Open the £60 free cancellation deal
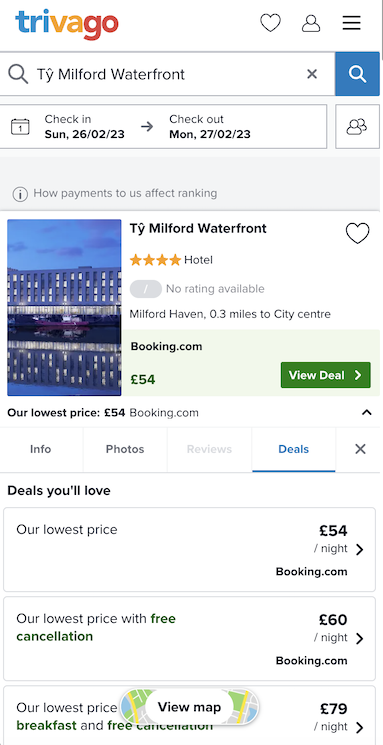The height and width of the screenshot is (745, 383). tap(190, 639)
